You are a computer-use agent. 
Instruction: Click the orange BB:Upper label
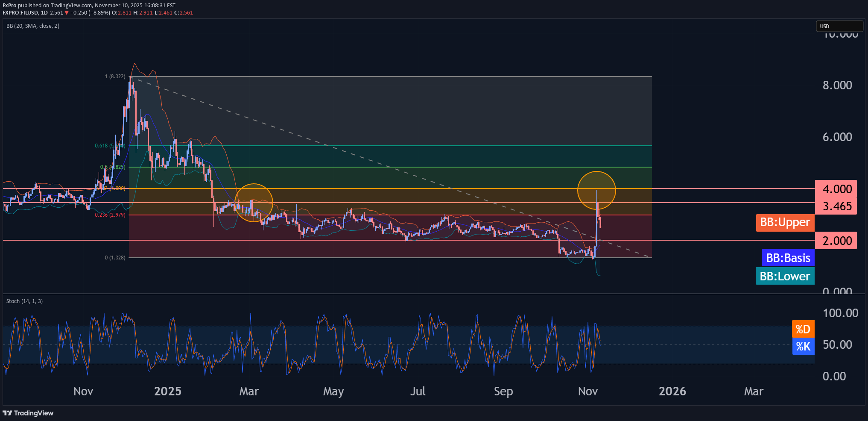pyautogui.click(x=785, y=223)
